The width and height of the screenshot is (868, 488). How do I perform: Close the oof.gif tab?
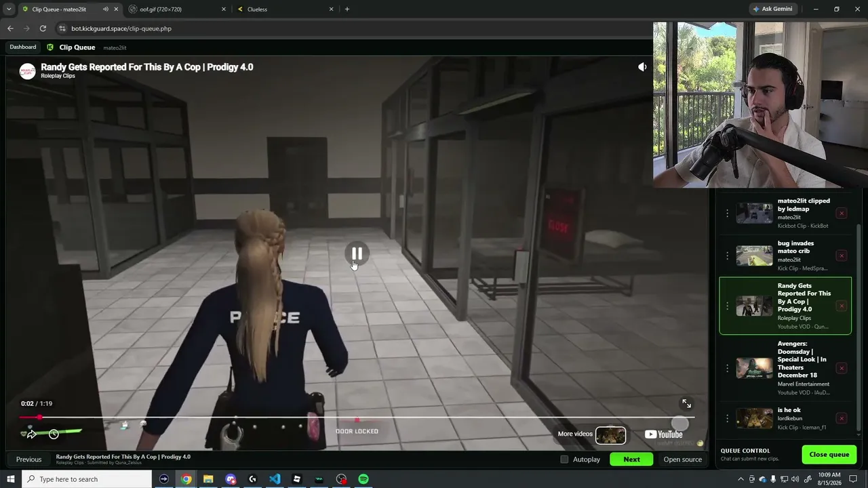(x=224, y=9)
